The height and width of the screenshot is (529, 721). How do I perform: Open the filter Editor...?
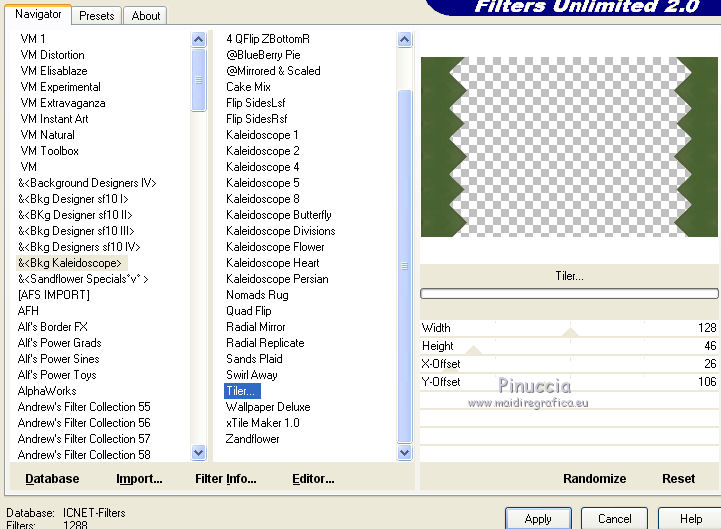pos(313,478)
